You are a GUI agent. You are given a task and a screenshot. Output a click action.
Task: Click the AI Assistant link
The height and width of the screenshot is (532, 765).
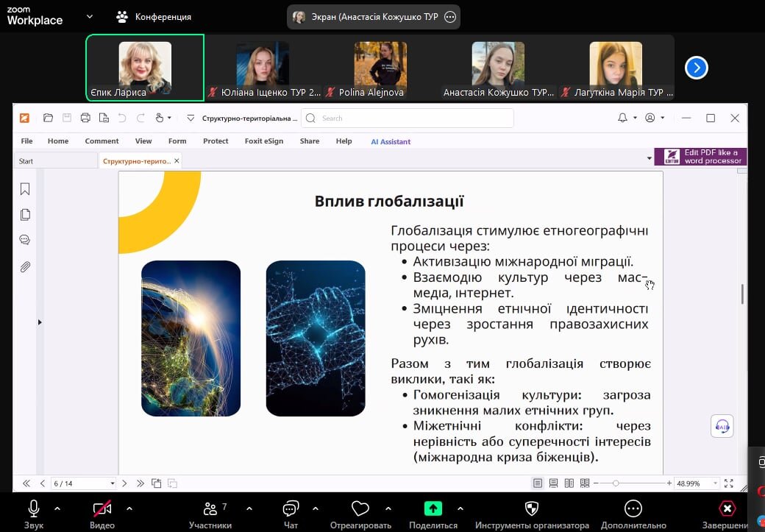(391, 141)
